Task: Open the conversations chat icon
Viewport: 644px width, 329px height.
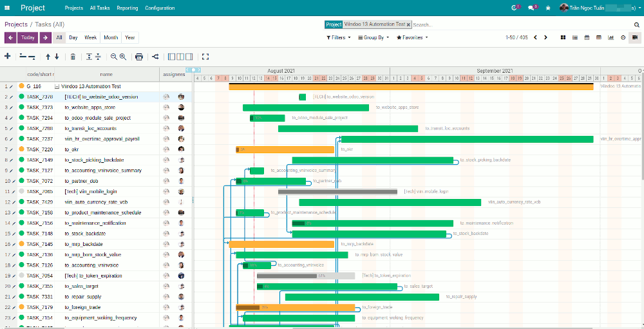Action: (x=532, y=8)
